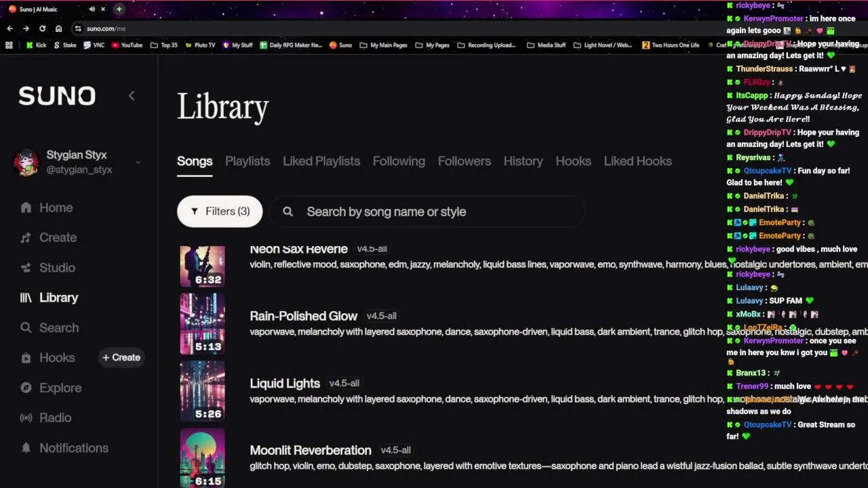Play the Liquid Lights thumbnail
This screenshot has height=488, width=868.
point(202,391)
